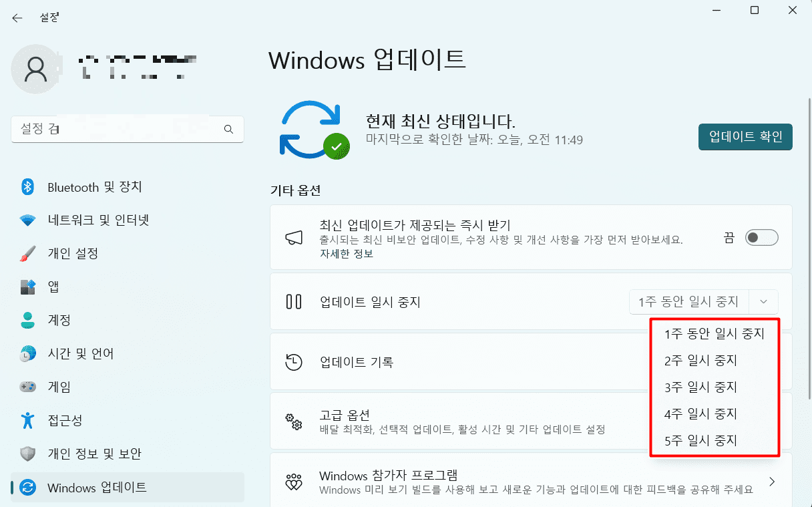Click the search magnifier icon
Viewport: 812px width, 507px height.
(x=228, y=129)
